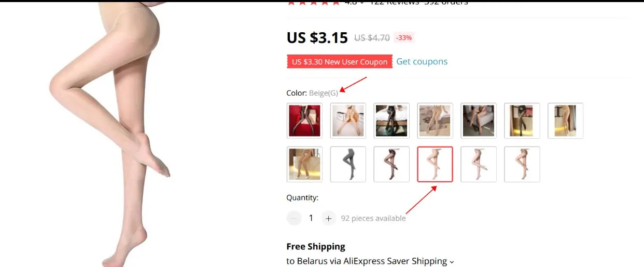Screen dimensions: 644x267
Task: Expand the AliExpress Saver Shipping dropdown
Action: click(x=452, y=262)
